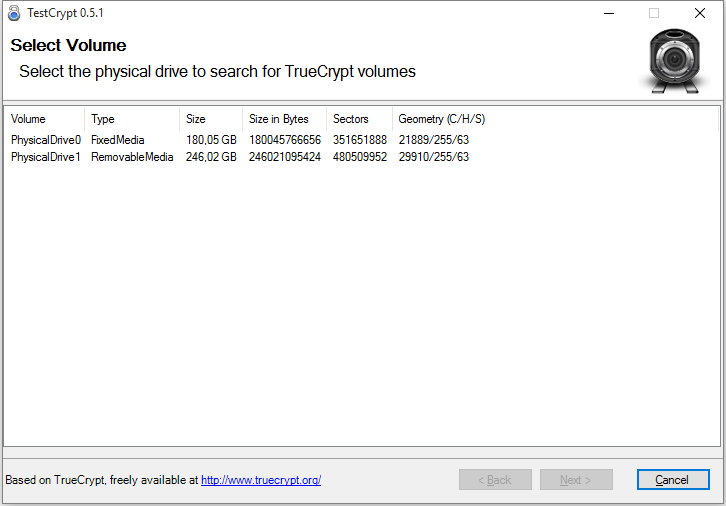Sort by the Volume column header
The height and width of the screenshot is (506, 726).
click(x=44, y=119)
